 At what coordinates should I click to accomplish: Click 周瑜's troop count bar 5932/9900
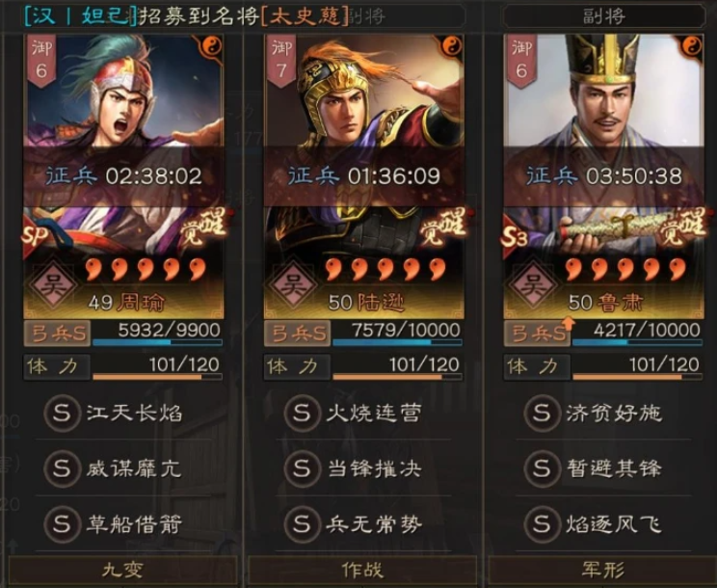[x=157, y=334]
